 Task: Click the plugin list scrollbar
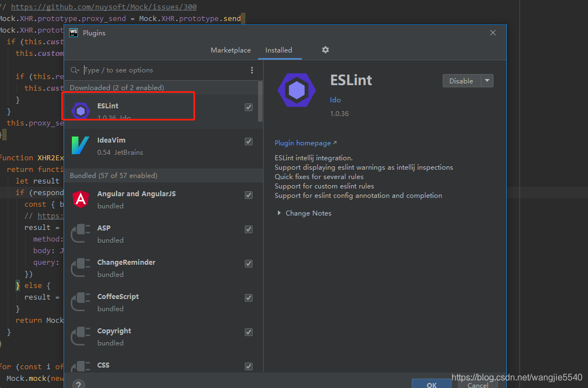tap(260, 102)
